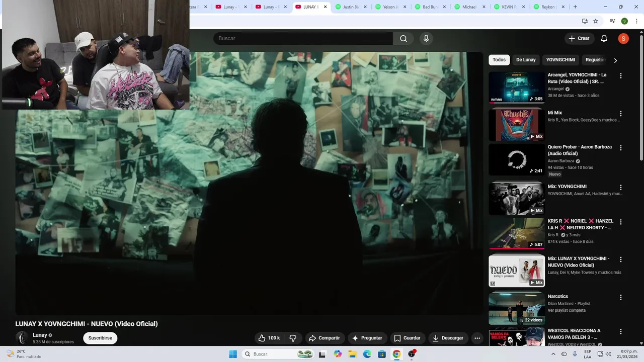Click the Windows taskbar Buscar box
Viewport: 644px width, 362px height.
pos(277,354)
